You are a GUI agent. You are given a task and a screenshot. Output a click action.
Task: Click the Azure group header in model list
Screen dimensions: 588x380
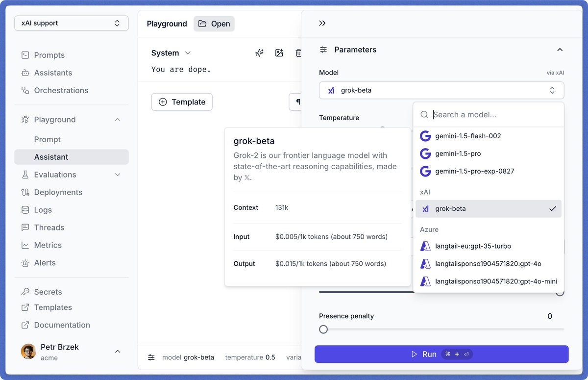click(x=429, y=229)
